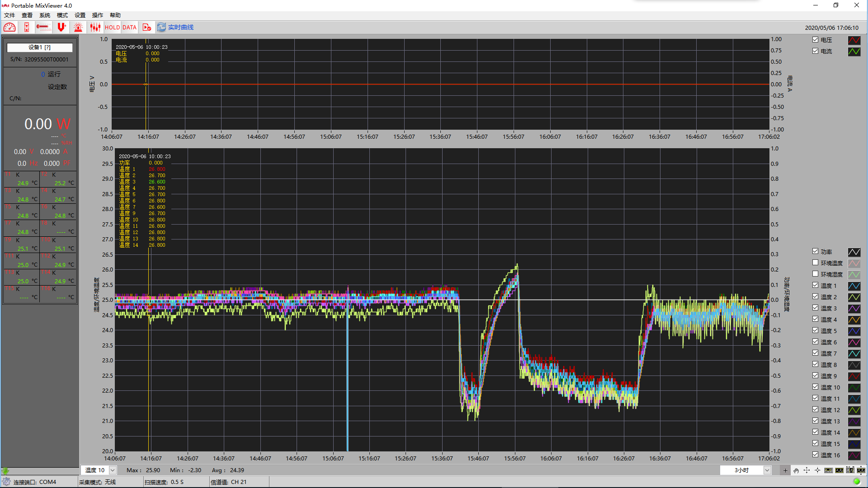Enable the first 环境温度 checkbox
Screen dimensions: 868x488
(815, 263)
